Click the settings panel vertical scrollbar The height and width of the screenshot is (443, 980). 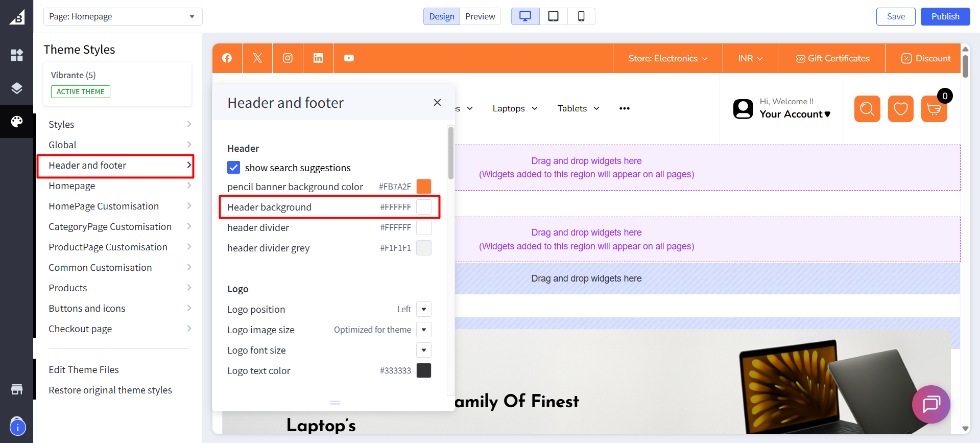coord(451,153)
